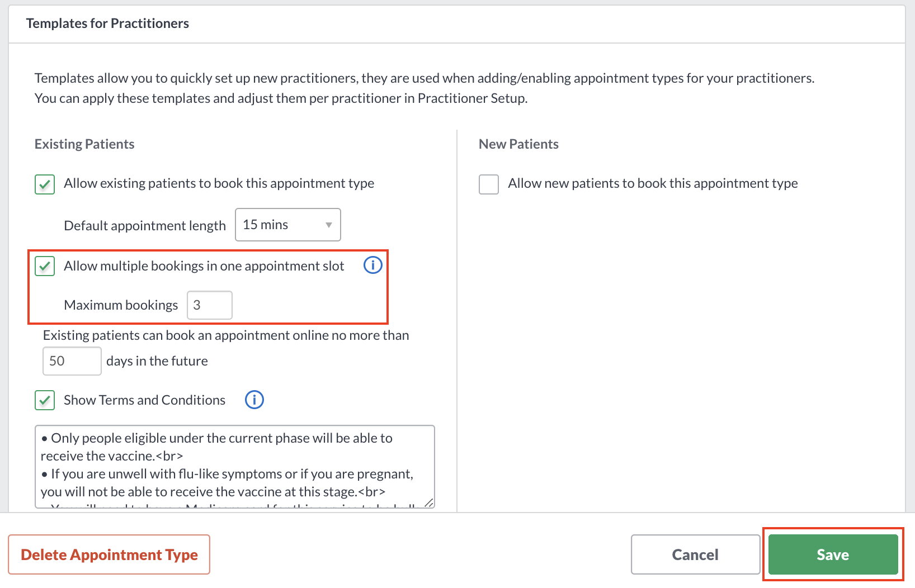Click the Maximum bookings field showing 3
The width and height of the screenshot is (915, 588).
click(x=210, y=305)
